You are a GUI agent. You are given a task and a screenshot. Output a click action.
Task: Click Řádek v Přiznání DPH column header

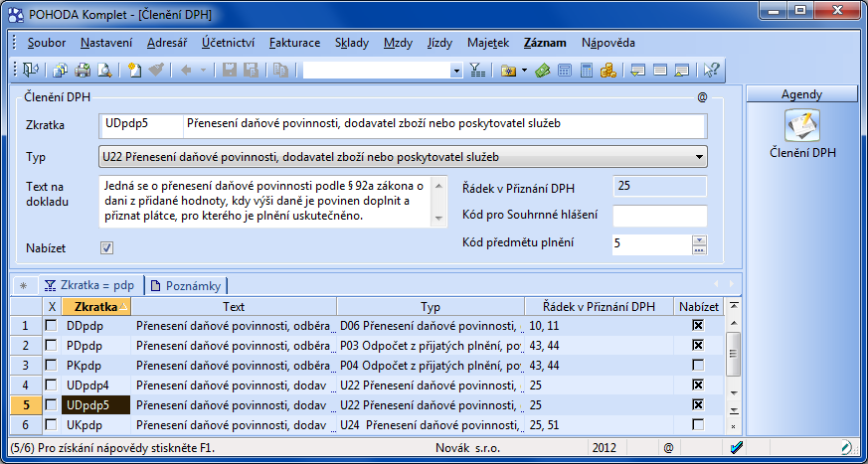tap(600, 306)
